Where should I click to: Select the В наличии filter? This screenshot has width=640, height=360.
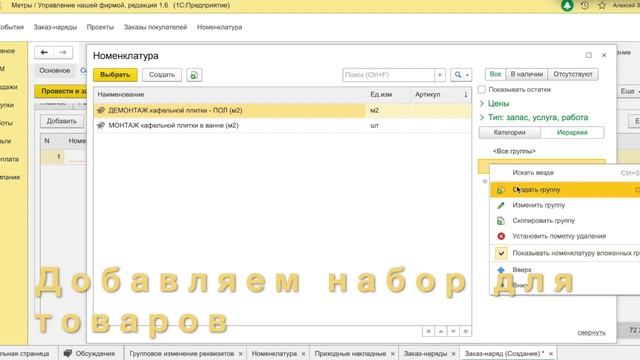coord(527,74)
